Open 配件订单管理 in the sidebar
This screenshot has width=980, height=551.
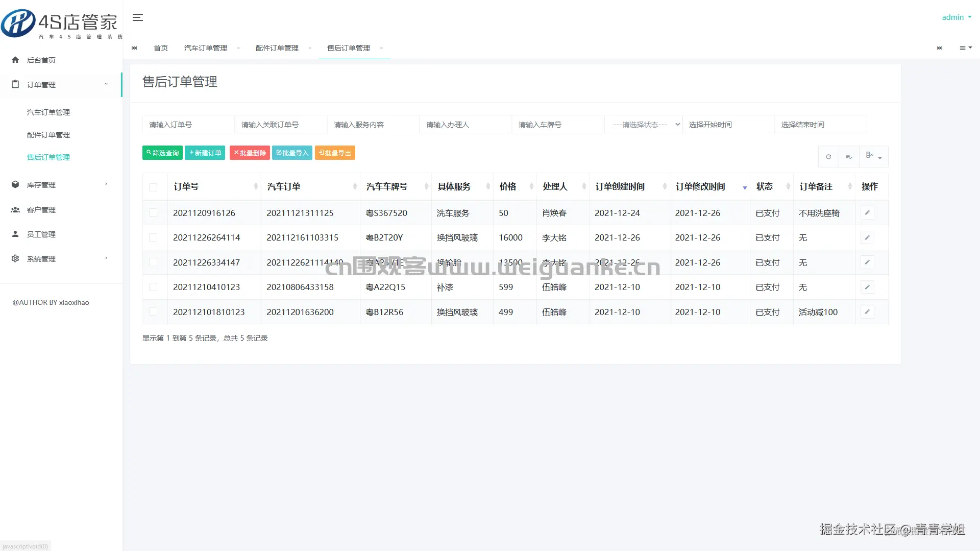[48, 135]
